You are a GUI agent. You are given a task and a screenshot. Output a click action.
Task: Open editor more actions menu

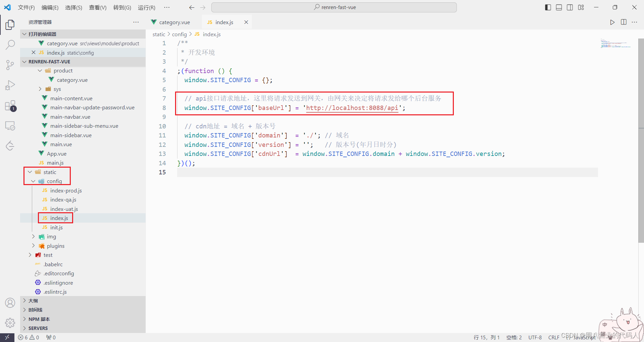(x=635, y=22)
